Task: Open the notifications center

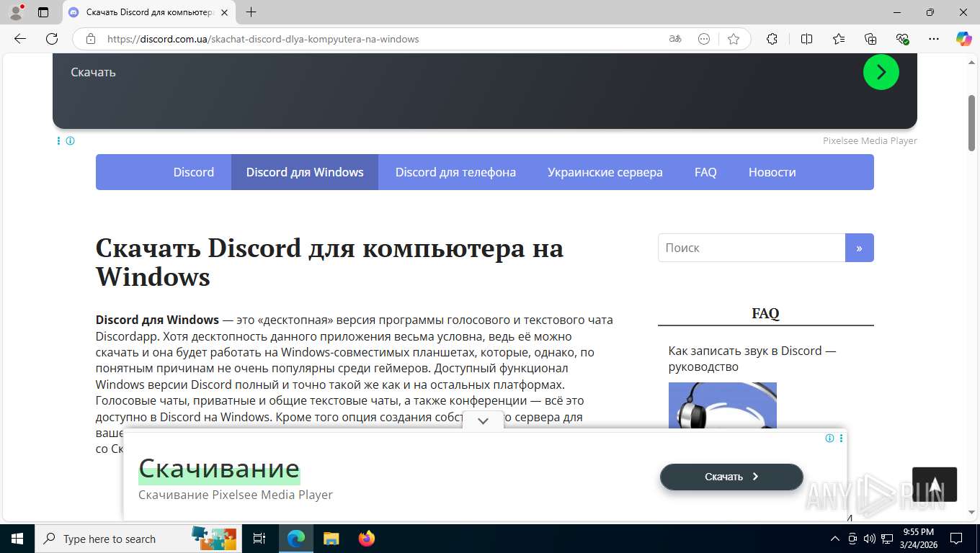Action: click(956, 539)
